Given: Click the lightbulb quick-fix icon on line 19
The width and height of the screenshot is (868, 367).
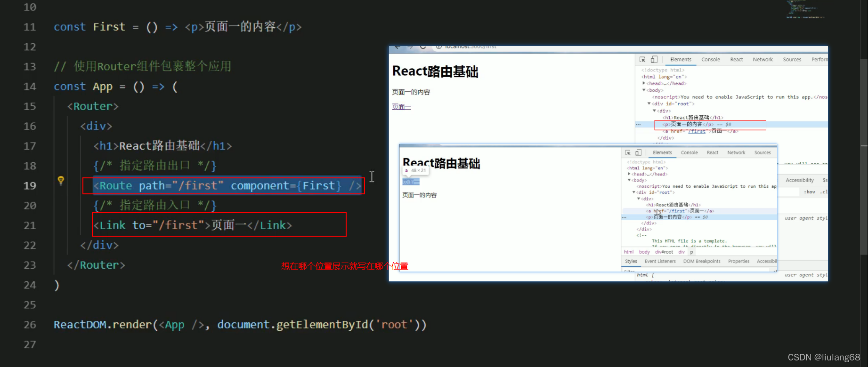Looking at the screenshot, I should point(61,180).
